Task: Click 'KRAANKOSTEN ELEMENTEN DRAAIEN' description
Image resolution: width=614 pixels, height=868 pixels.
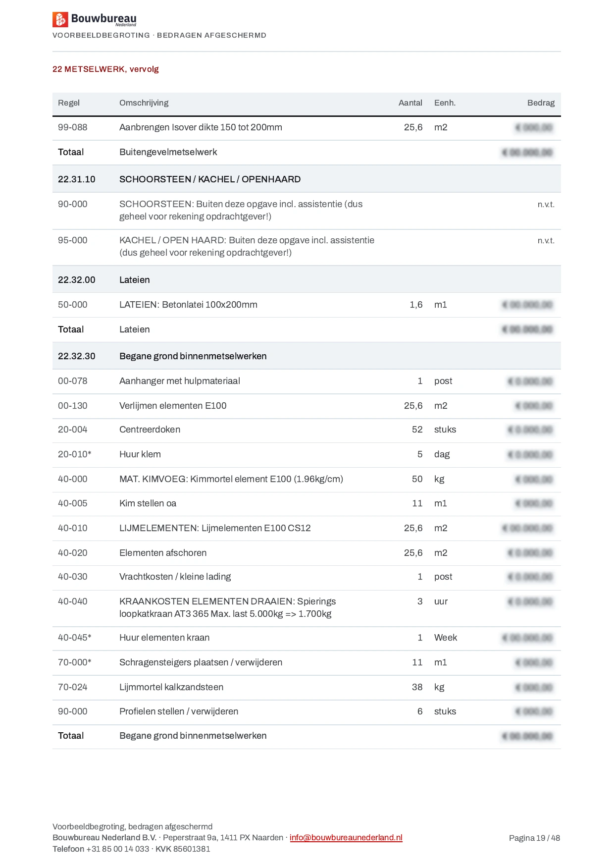Action: 227,607
